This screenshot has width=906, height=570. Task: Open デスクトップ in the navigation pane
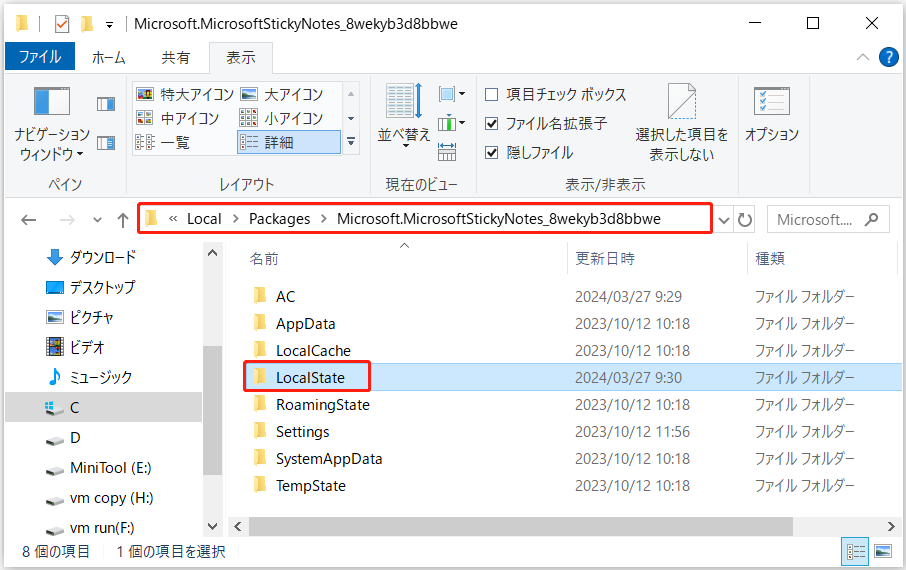[102, 287]
